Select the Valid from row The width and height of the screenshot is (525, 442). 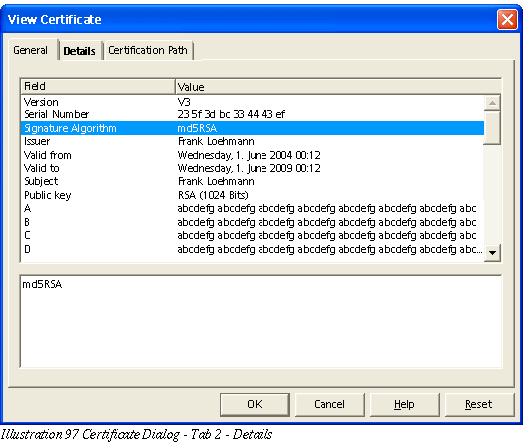tap(252, 155)
